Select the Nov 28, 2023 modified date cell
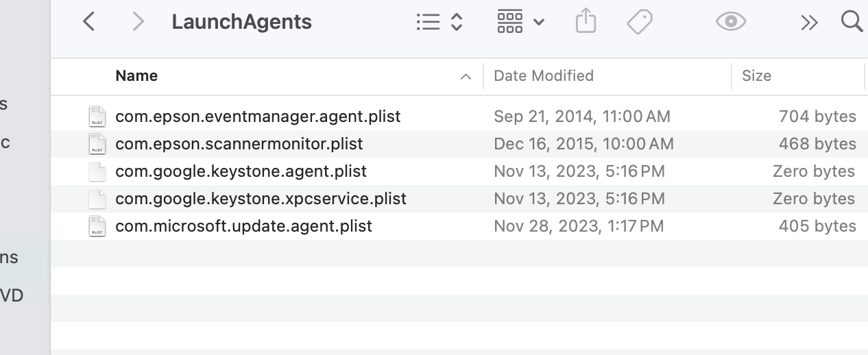 (579, 226)
